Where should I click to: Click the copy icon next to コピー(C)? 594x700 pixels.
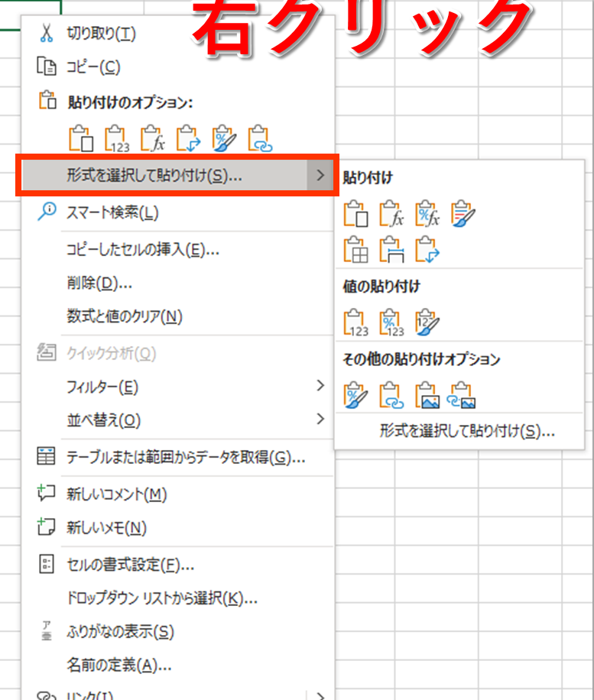pos(46,66)
